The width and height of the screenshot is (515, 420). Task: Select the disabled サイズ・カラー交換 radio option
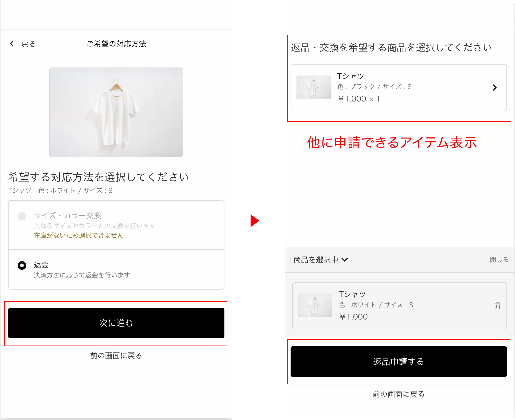pos(22,216)
